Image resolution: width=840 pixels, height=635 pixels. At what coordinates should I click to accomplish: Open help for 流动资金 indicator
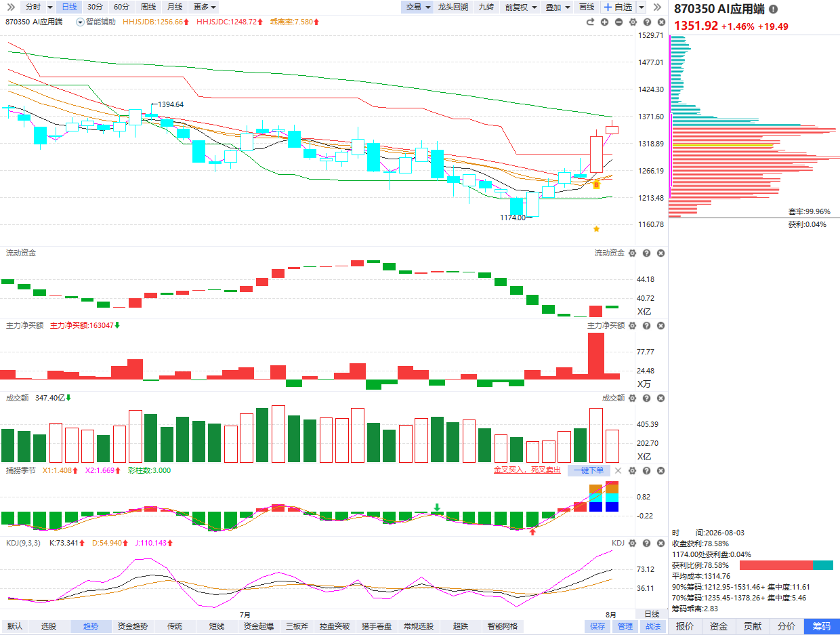pos(646,253)
